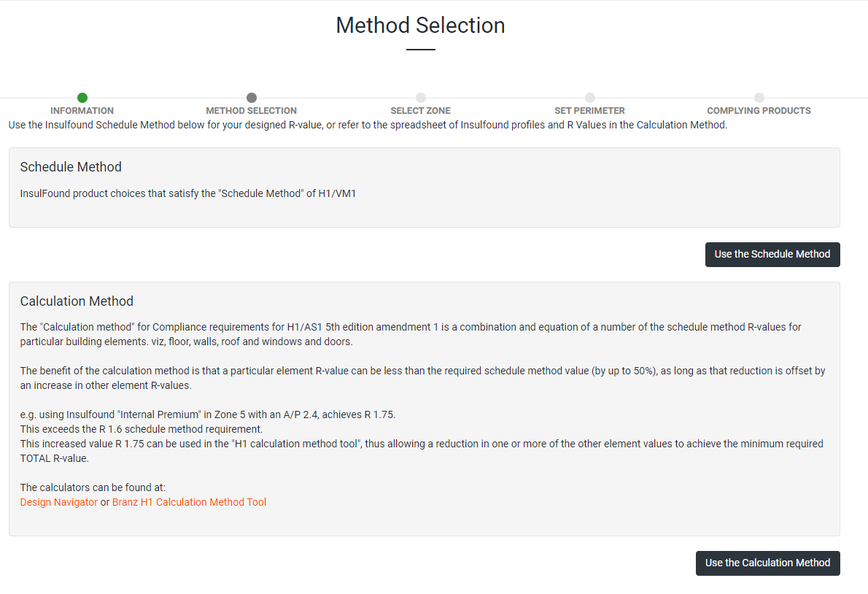Click the Select Zone step dot
The width and height of the screenshot is (868, 594).
point(421,98)
